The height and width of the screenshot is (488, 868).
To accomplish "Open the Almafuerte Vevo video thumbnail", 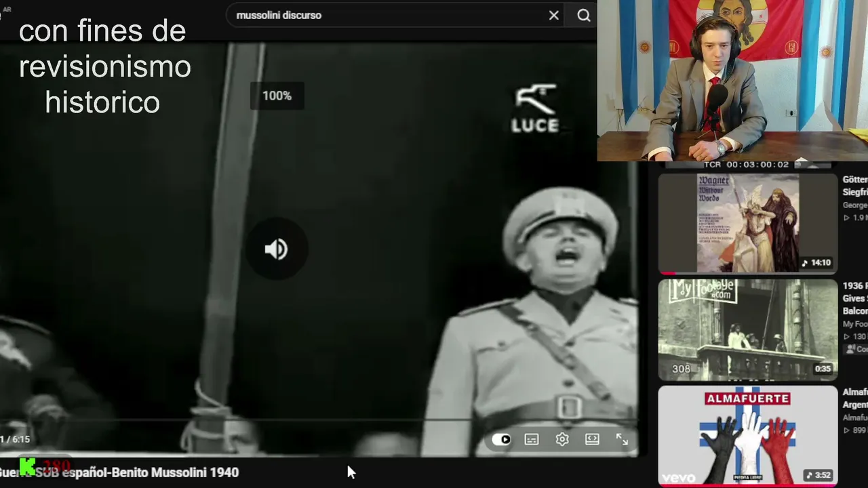I will coord(748,436).
